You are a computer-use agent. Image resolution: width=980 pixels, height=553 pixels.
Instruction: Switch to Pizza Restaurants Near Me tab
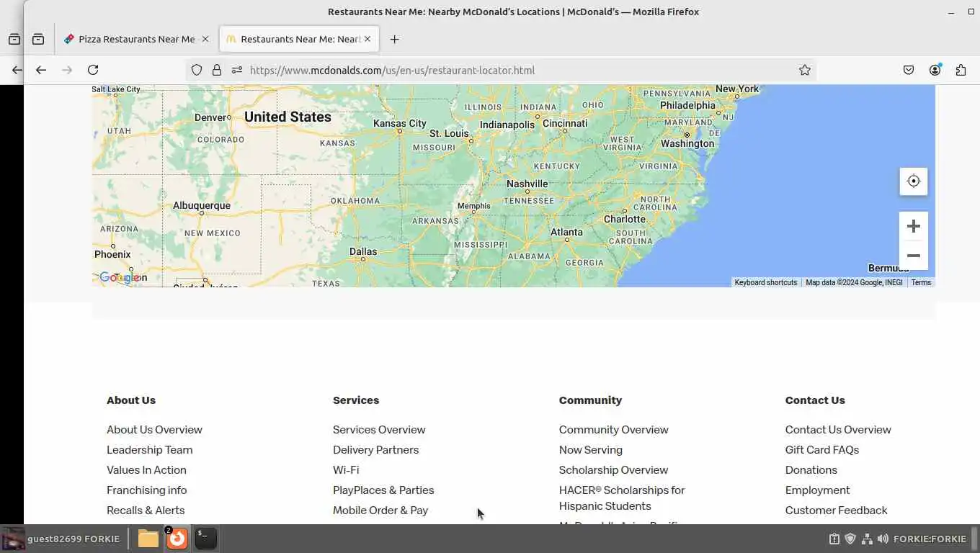(135, 39)
